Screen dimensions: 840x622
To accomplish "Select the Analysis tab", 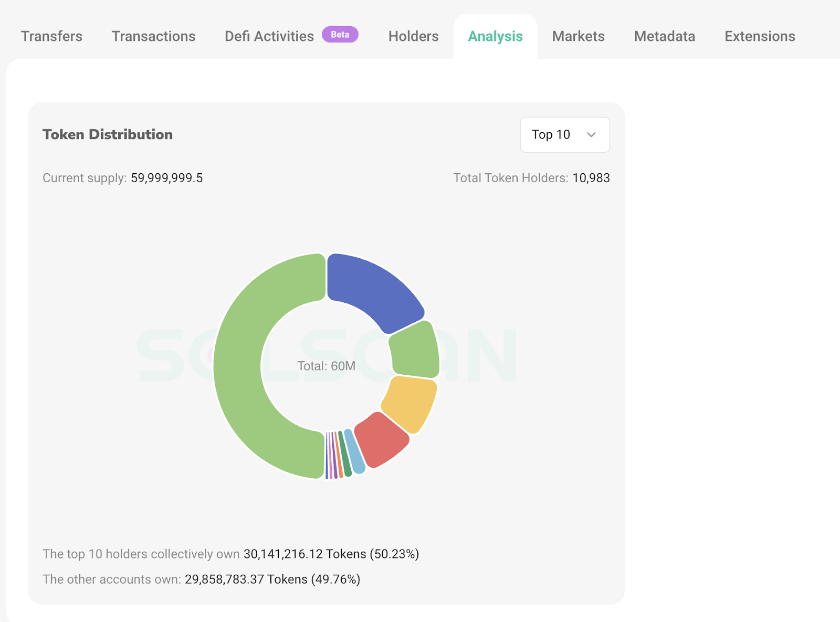I will click(495, 36).
